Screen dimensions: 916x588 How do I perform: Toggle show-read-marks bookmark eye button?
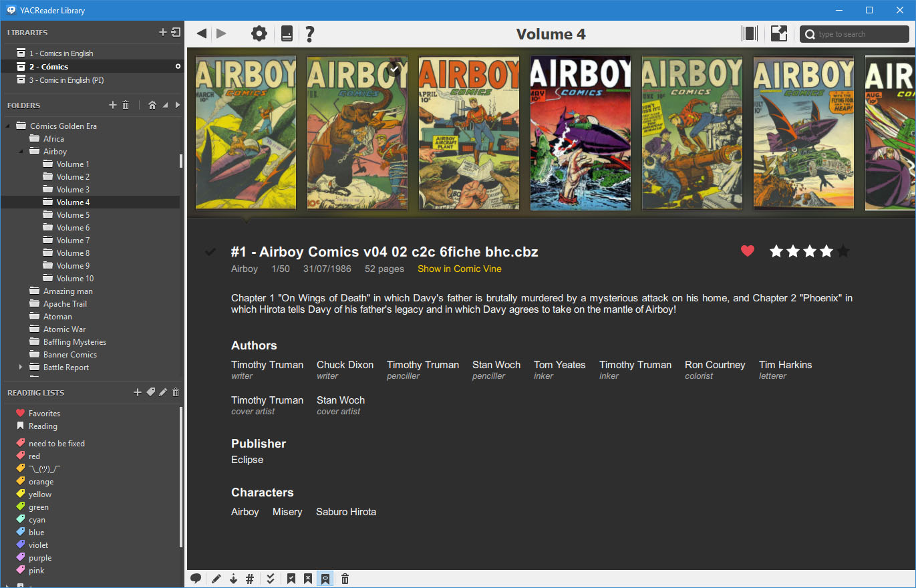click(325, 579)
